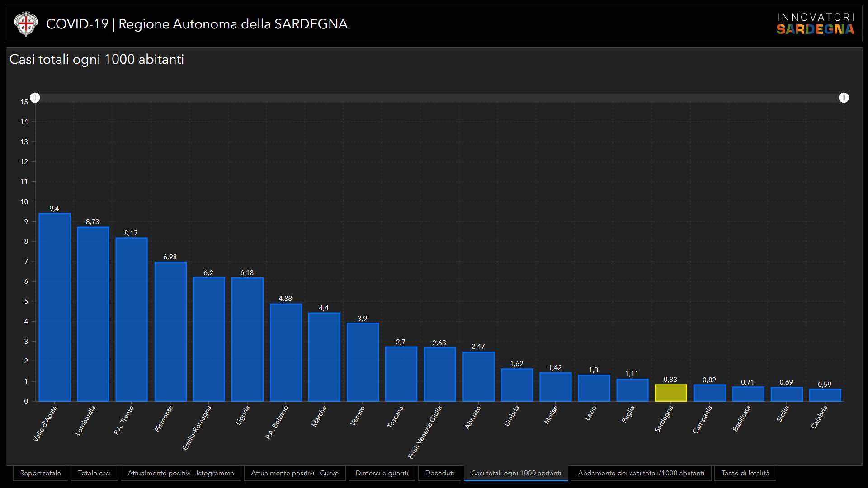868x488 pixels.
Task: Click the Veneto bar
Action: [x=363, y=362]
